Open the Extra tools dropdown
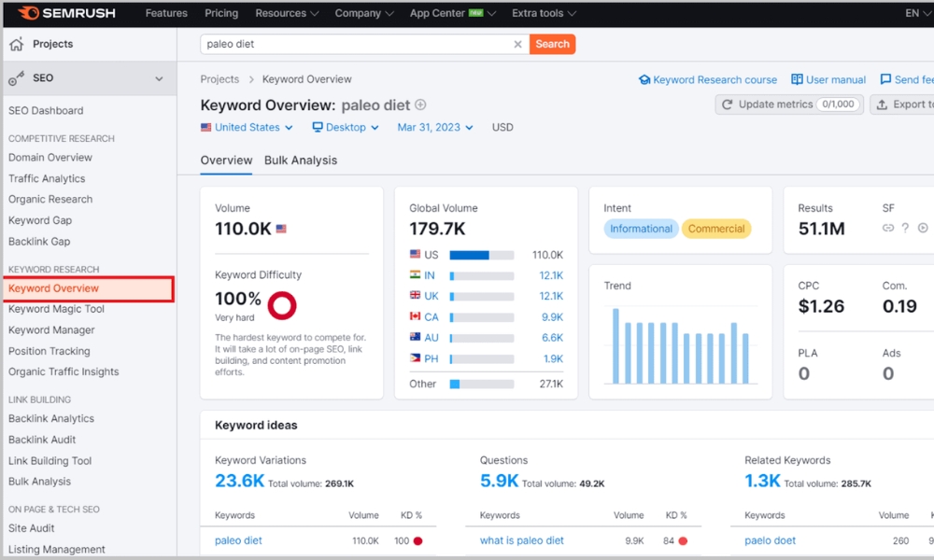This screenshot has width=934, height=560. 544,13
